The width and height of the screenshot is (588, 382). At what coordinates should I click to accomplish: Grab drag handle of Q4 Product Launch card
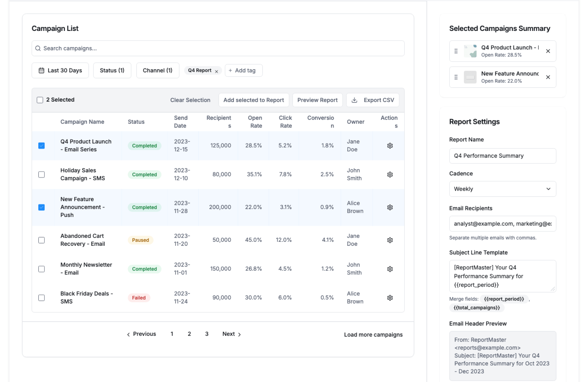(456, 51)
